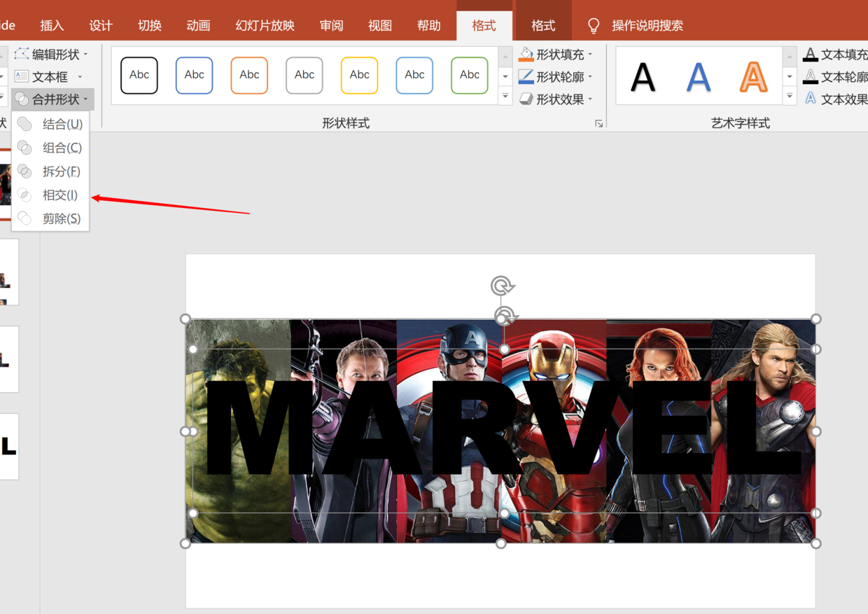Open the 形状效果 dropdown arrow
The height and width of the screenshot is (614, 868).
coord(590,99)
